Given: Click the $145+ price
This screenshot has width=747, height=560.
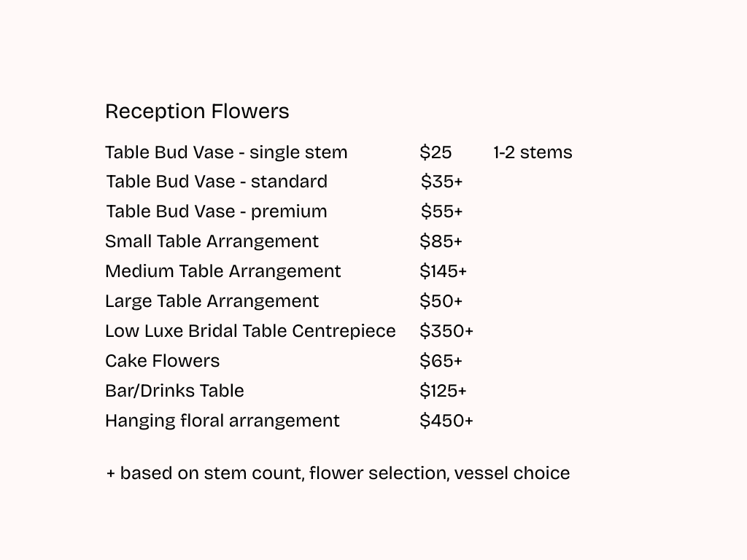Looking at the screenshot, I should click(x=443, y=271).
